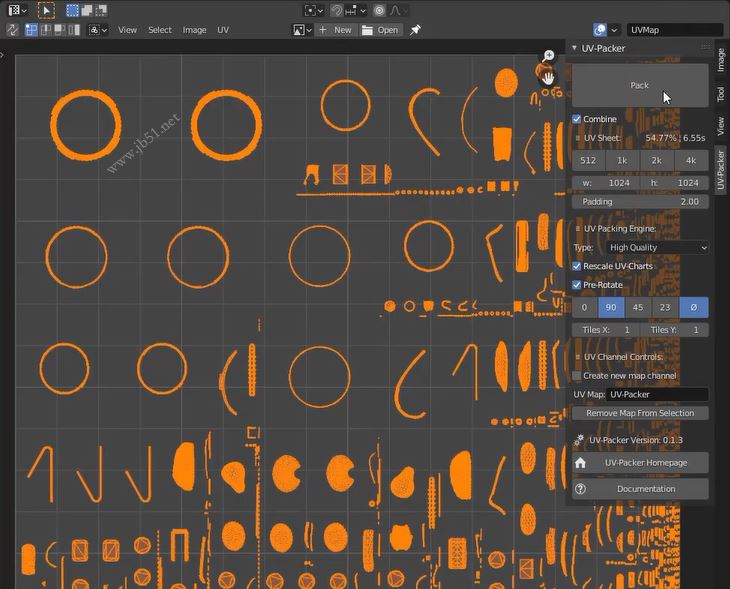Toggle the Ø full rotation option
Viewport: 730px width, 589px height.
coord(694,307)
